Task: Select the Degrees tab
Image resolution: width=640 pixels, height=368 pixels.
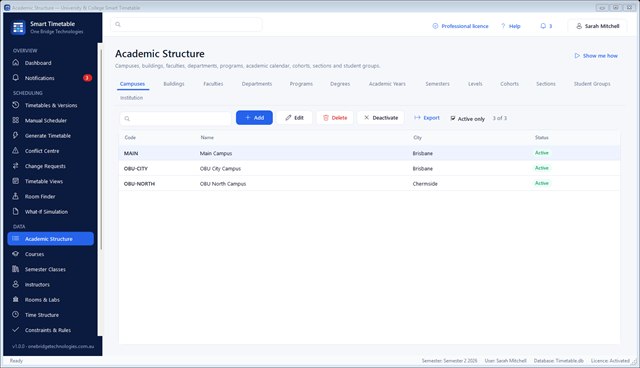Action: [340, 84]
